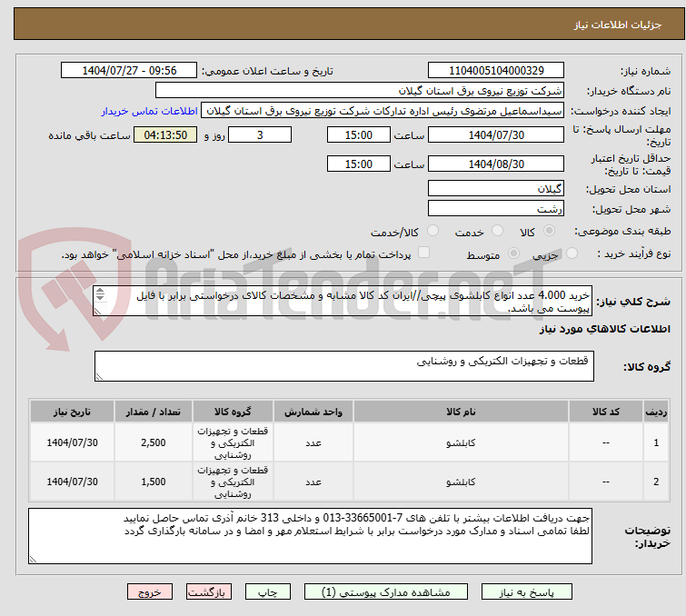Image resolution: width=686 pixels, height=616 pixels.
Task: Click کابلشو name in row 2
Action: click(x=461, y=482)
